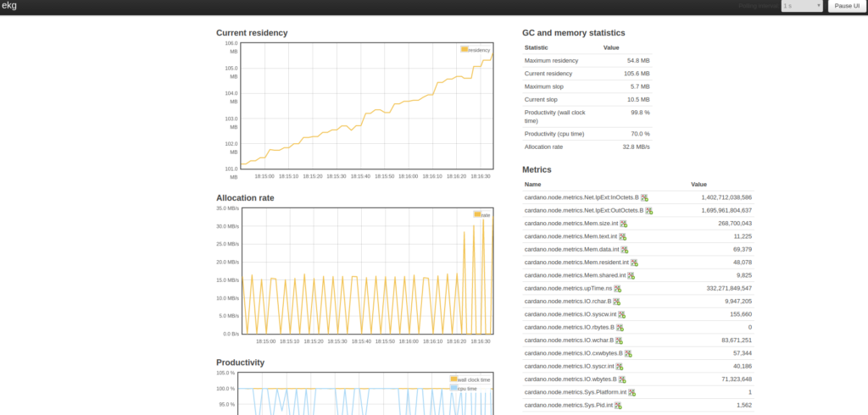
Task: Add graph for Mem.size.int metric
Action: [623, 224]
